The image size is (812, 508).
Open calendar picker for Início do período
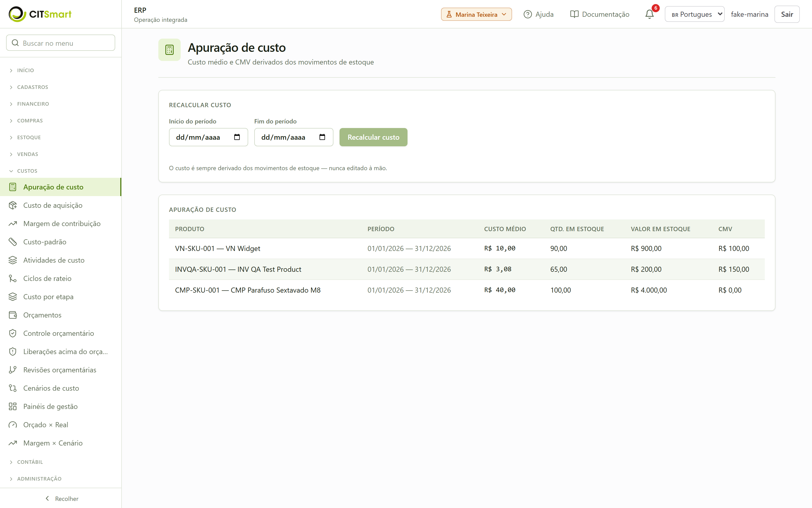pos(237,137)
